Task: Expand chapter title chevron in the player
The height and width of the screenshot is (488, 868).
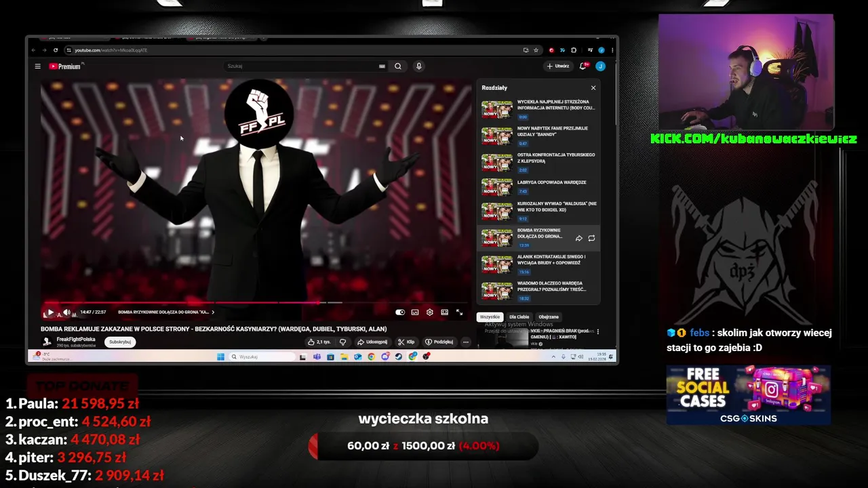Action: [213, 312]
